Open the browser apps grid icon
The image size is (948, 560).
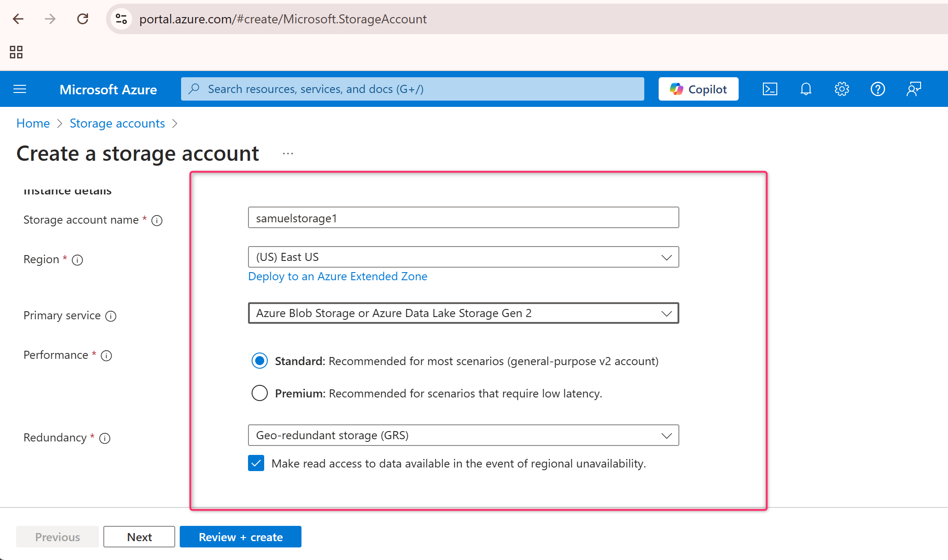pos(16,52)
